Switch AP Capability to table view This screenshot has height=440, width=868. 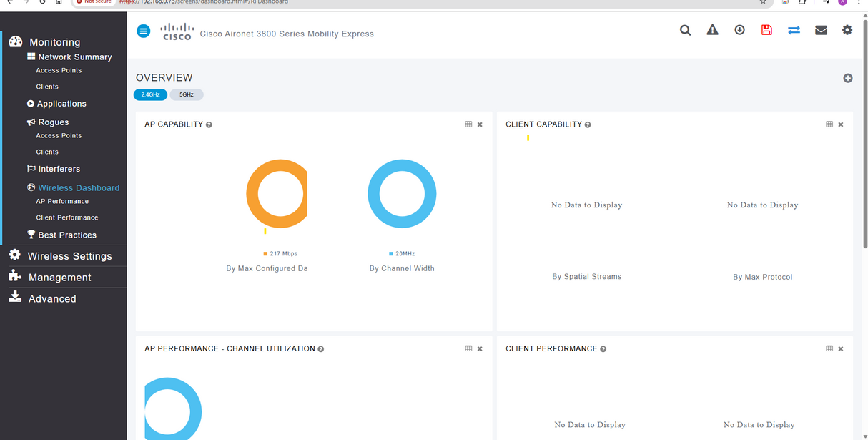pos(468,124)
